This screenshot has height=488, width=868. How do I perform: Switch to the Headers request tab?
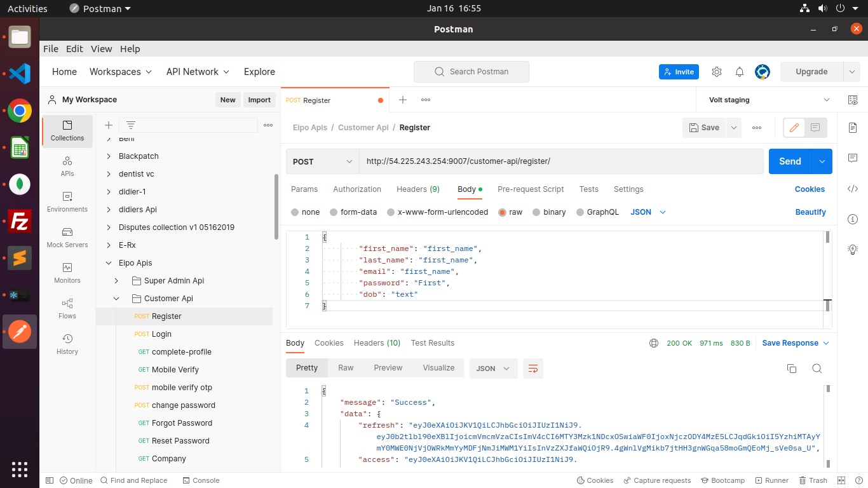point(417,189)
